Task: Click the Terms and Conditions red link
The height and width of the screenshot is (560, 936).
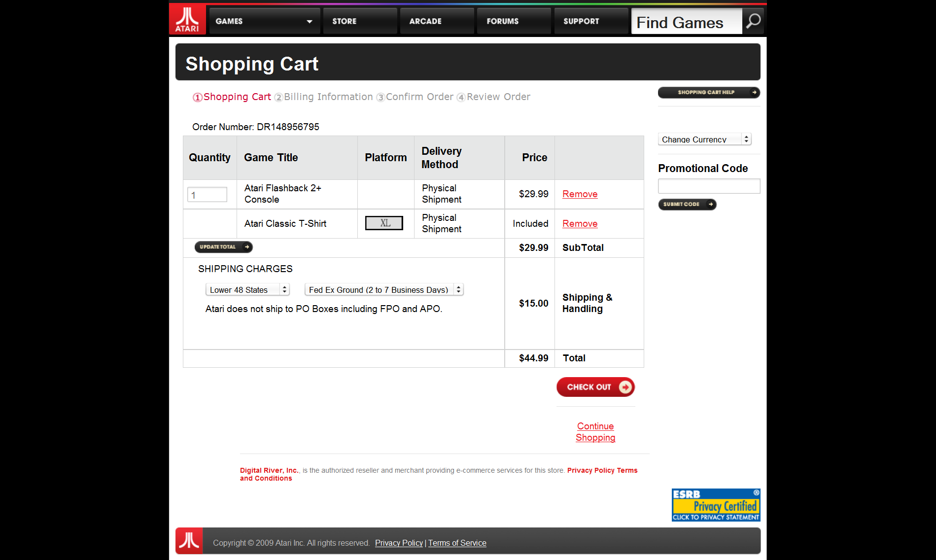Action: tap(439, 474)
